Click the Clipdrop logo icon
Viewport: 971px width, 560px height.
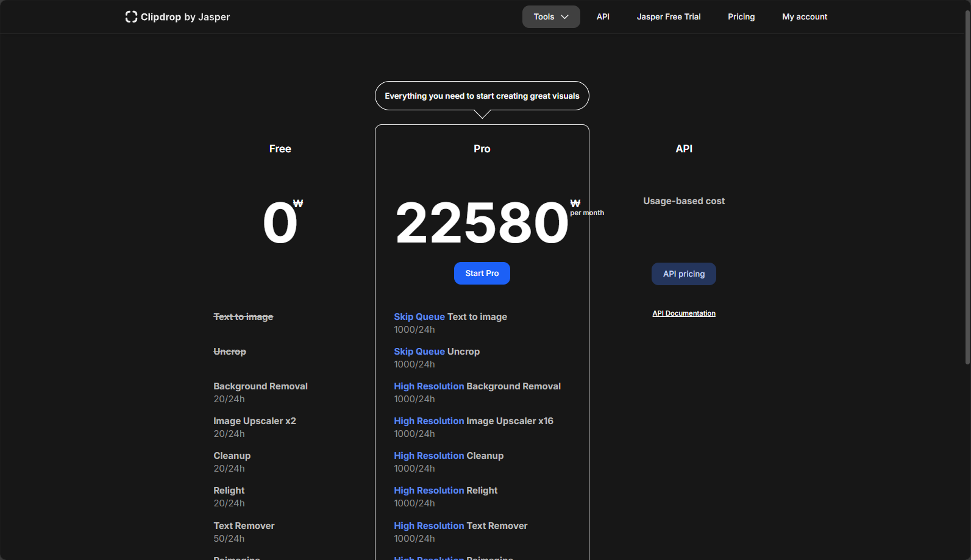click(131, 16)
